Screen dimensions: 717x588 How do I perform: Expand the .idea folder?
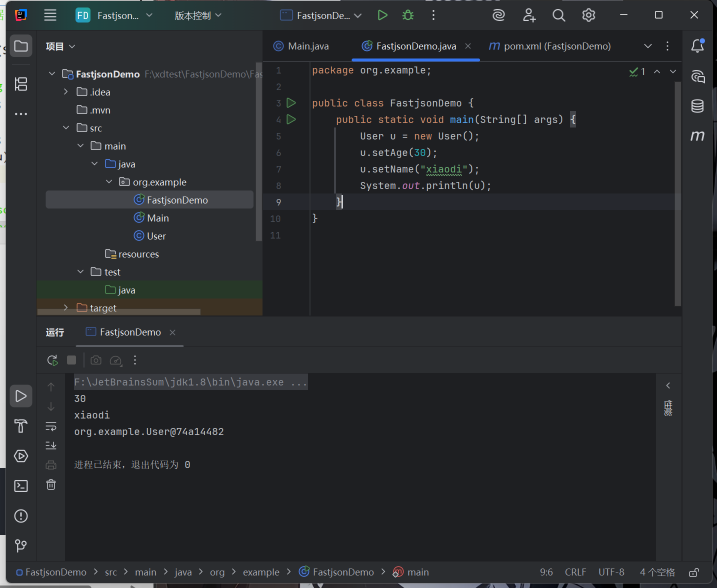tap(66, 92)
